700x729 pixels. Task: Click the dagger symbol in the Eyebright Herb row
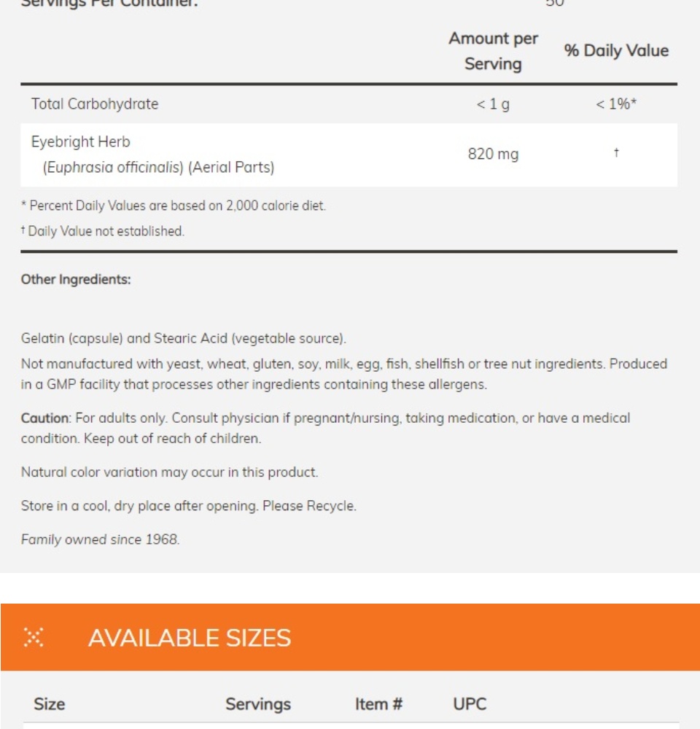click(616, 152)
